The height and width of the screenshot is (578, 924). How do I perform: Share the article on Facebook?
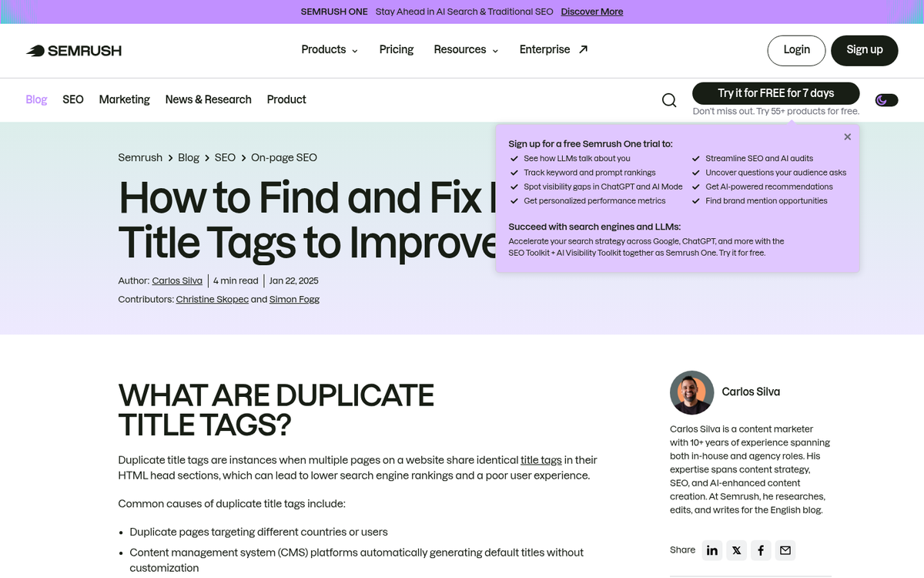click(x=761, y=549)
